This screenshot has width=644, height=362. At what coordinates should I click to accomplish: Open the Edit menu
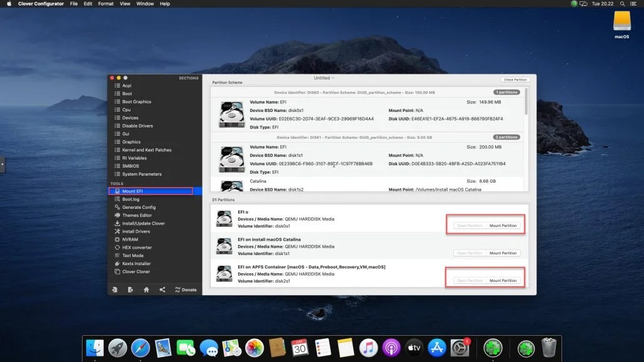coord(88,4)
